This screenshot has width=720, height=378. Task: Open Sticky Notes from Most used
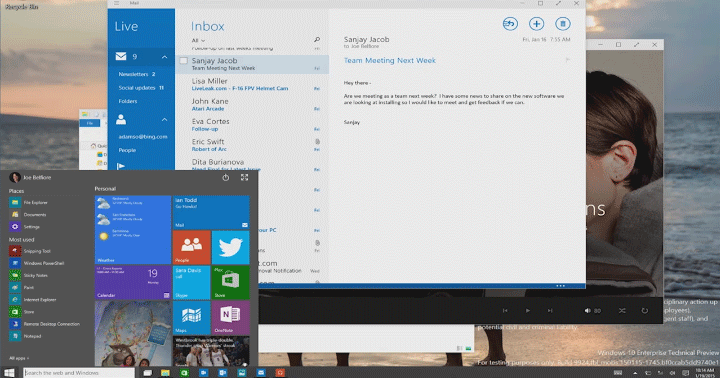pyautogui.click(x=29, y=275)
